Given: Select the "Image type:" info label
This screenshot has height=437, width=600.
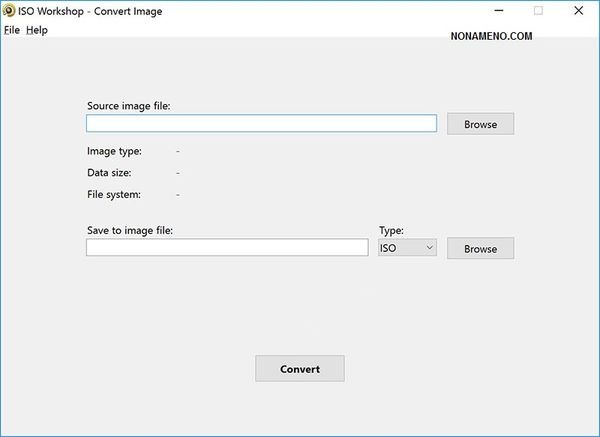Looking at the screenshot, I should 114,151.
